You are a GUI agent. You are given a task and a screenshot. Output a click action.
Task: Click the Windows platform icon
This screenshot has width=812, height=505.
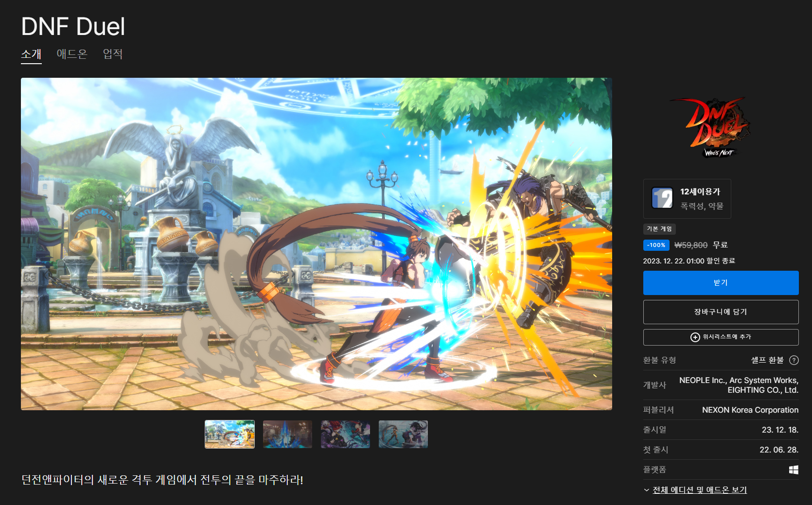(794, 470)
